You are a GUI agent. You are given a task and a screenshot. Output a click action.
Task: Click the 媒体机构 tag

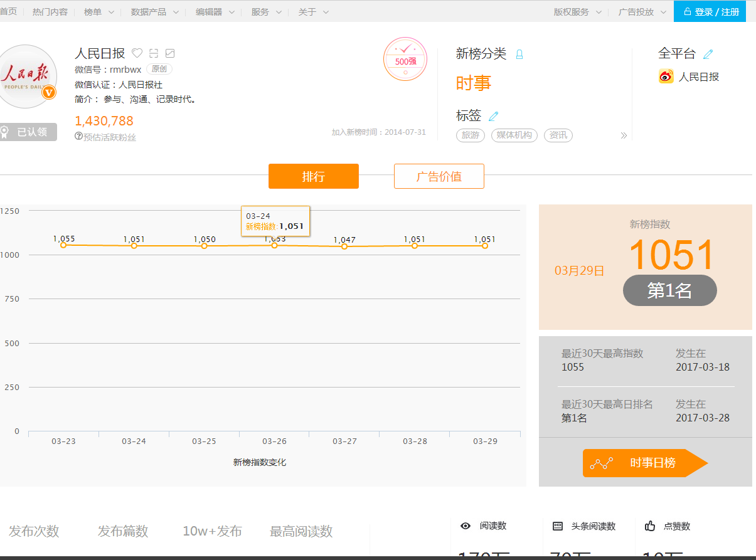point(514,135)
